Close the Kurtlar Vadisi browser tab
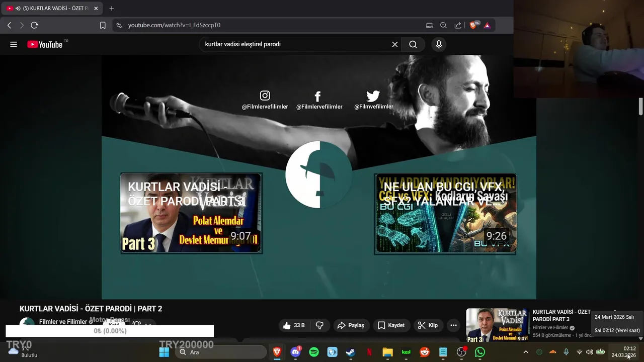The width and height of the screenshot is (644, 362). [x=96, y=8]
